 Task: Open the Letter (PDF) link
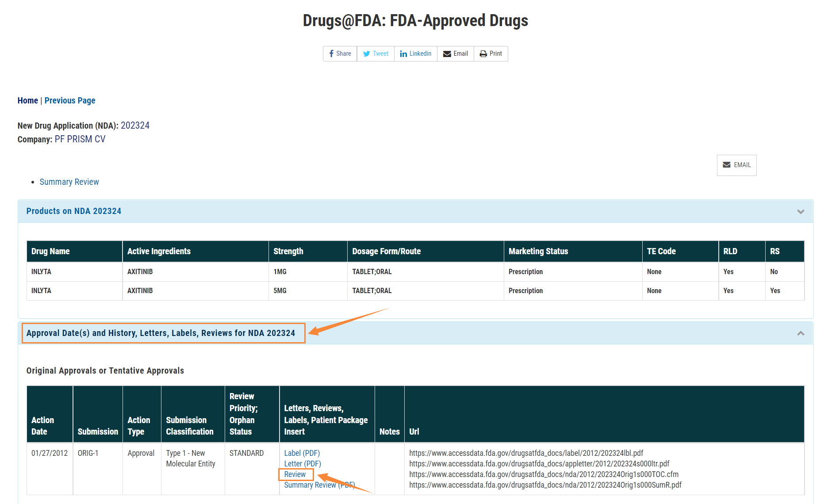(x=302, y=464)
